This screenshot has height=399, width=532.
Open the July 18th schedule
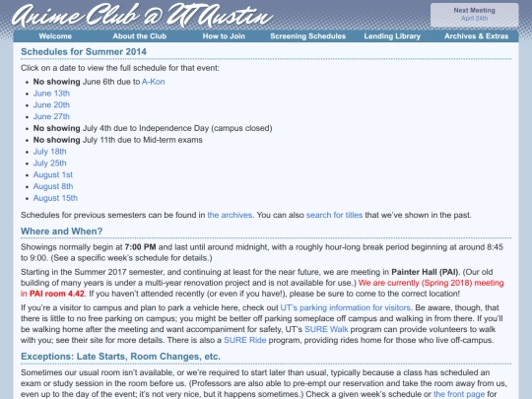coord(49,152)
